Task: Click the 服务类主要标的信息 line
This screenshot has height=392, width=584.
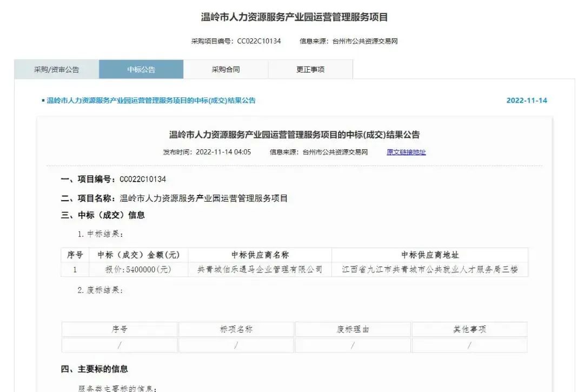Action: click(117, 388)
